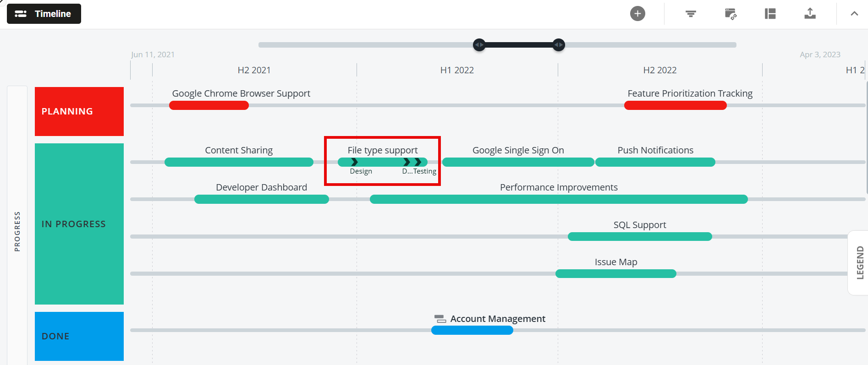
Task: Open the Performance Improvements bar
Action: click(x=559, y=199)
